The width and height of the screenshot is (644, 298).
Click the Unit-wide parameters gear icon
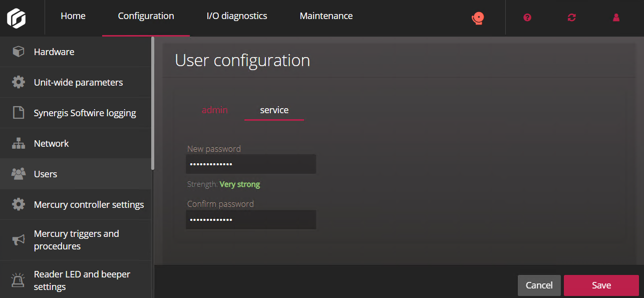coord(19,82)
